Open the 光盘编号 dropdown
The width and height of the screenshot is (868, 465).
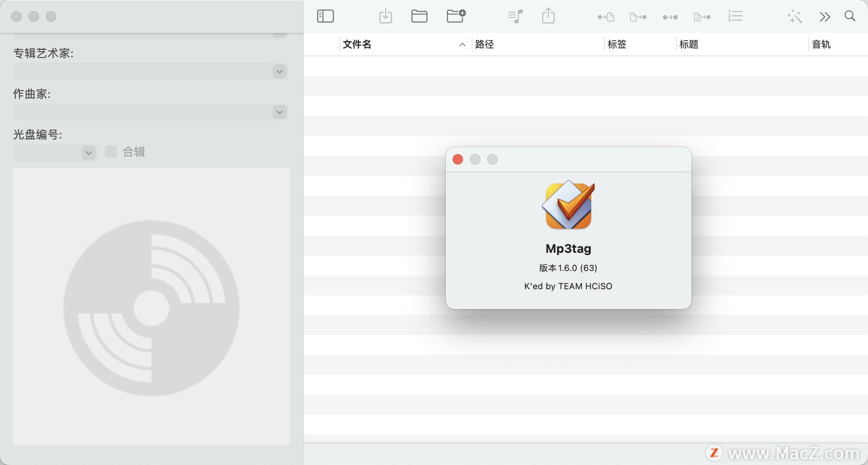point(88,153)
